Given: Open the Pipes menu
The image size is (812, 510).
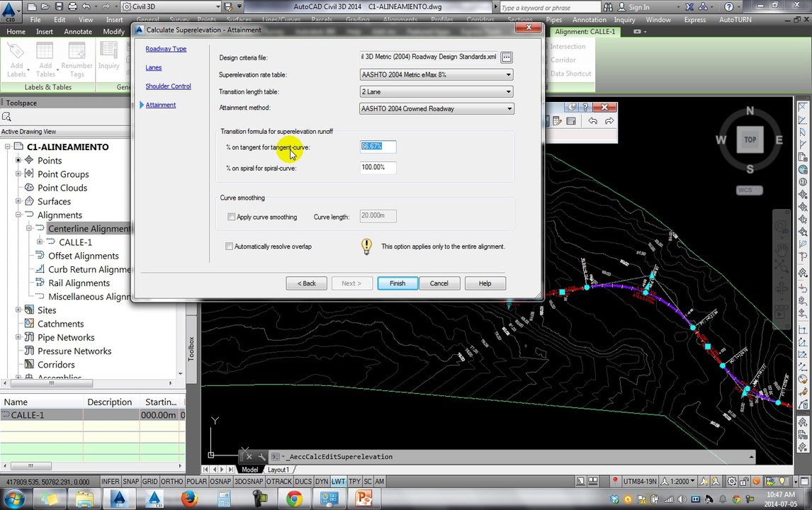Looking at the screenshot, I should pyautogui.click(x=553, y=20).
